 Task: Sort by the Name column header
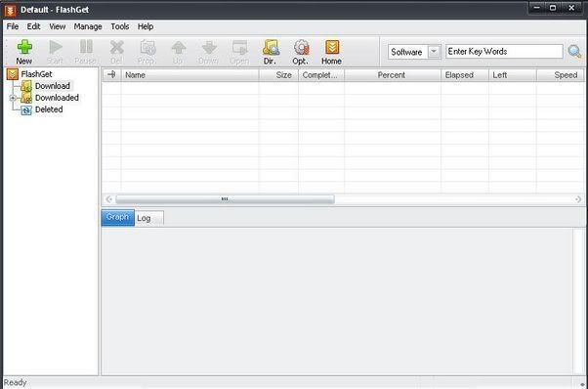click(x=189, y=75)
